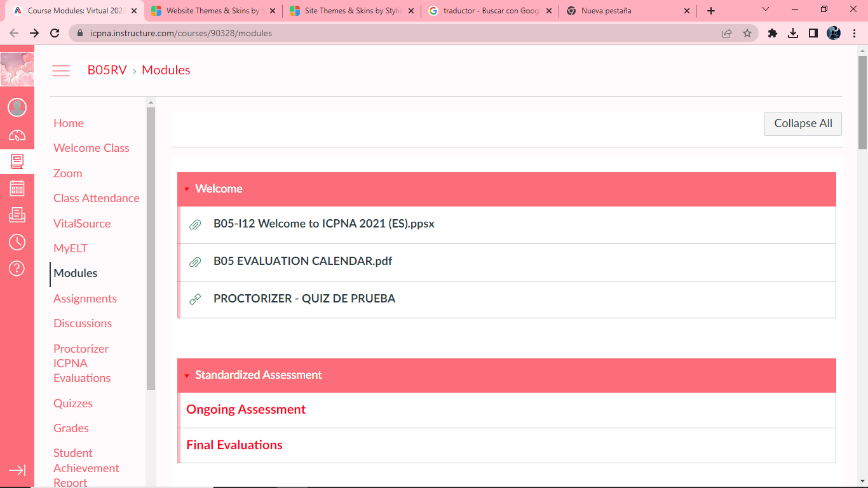Open the History clock icon
Image resolution: width=868 pixels, height=488 pixels.
click(17, 242)
